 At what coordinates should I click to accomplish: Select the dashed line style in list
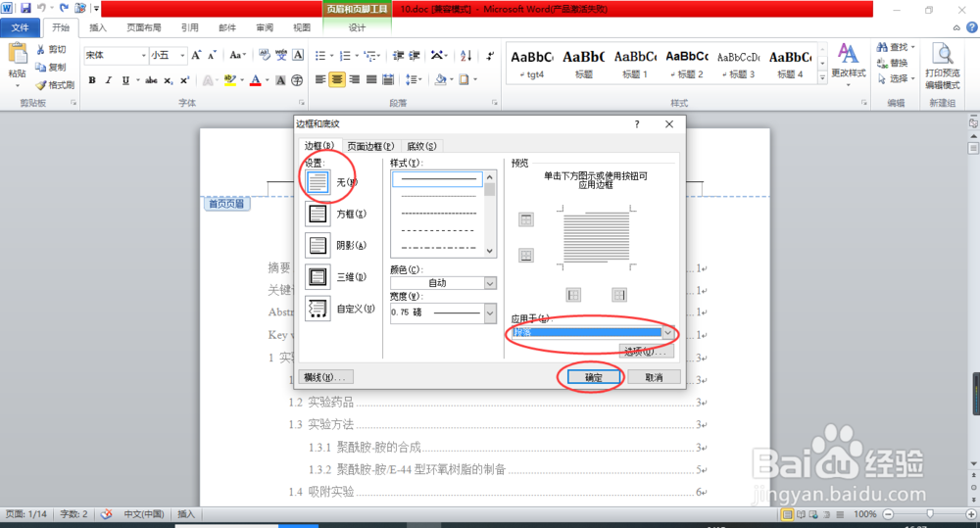click(437, 230)
